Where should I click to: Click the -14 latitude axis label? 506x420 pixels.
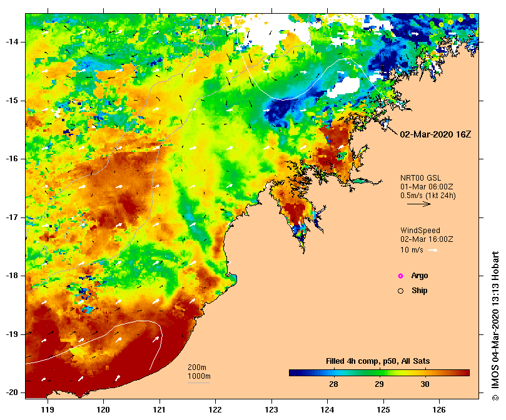point(12,42)
